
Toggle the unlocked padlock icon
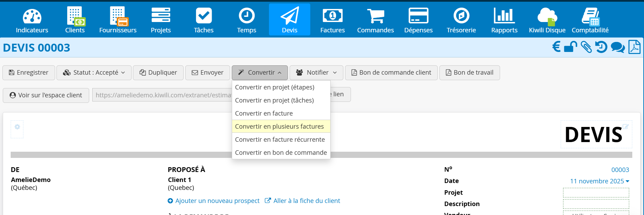coord(570,47)
